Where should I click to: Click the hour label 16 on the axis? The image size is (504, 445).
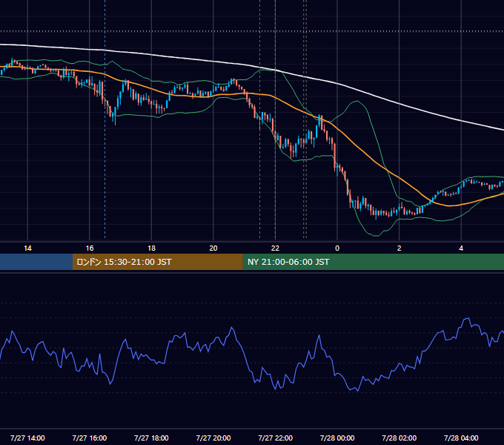coord(90,248)
